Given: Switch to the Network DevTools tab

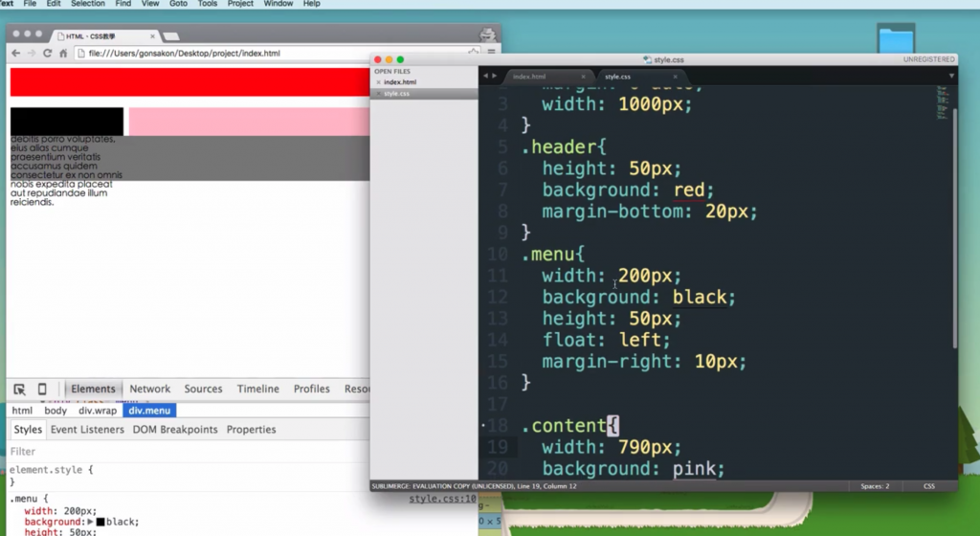Looking at the screenshot, I should click(150, 389).
